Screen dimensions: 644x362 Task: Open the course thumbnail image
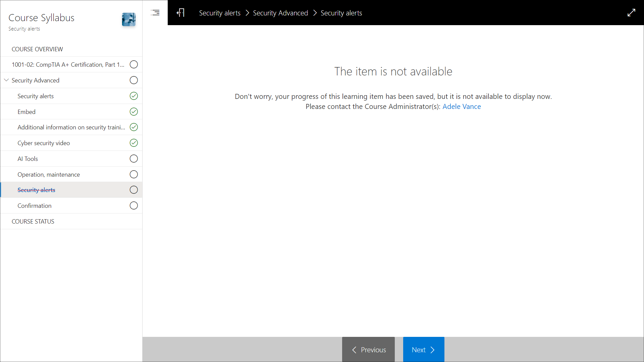129,19
